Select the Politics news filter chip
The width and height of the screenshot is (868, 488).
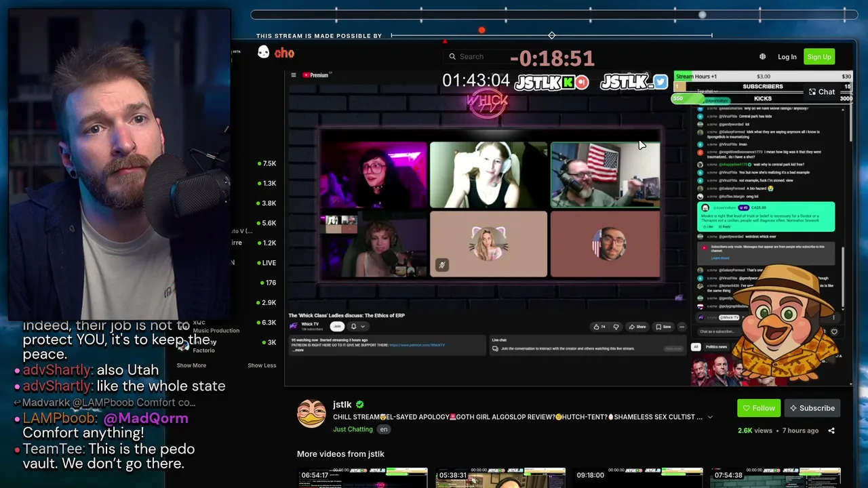click(x=716, y=347)
